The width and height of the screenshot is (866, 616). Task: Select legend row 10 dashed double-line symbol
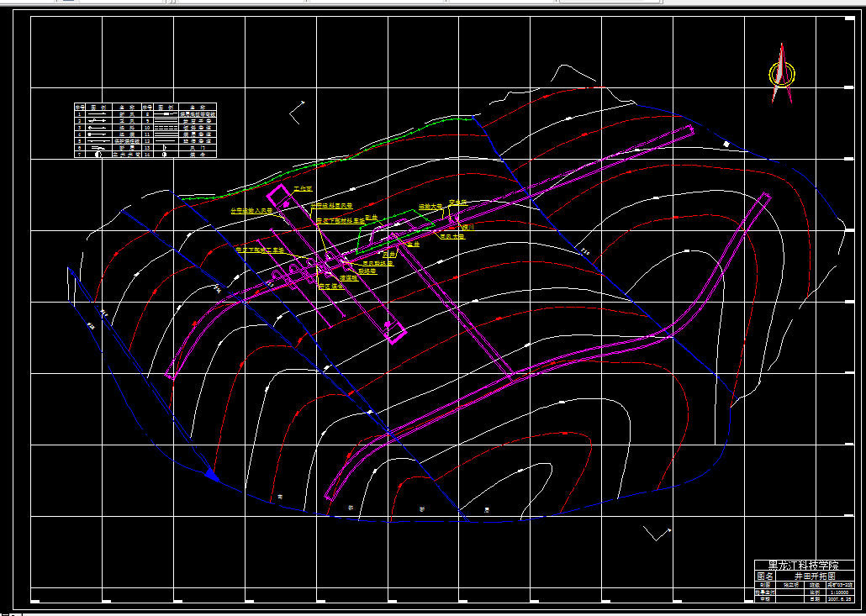coord(166,128)
